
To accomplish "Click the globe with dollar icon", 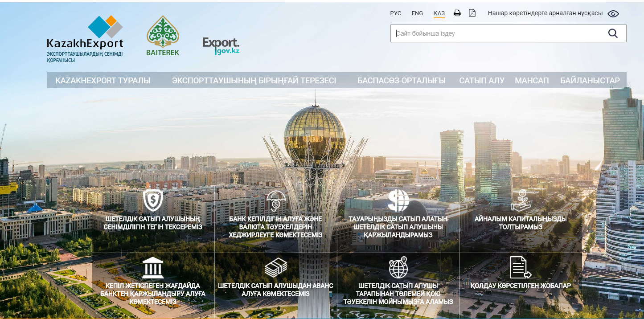I will coord(398,200).
